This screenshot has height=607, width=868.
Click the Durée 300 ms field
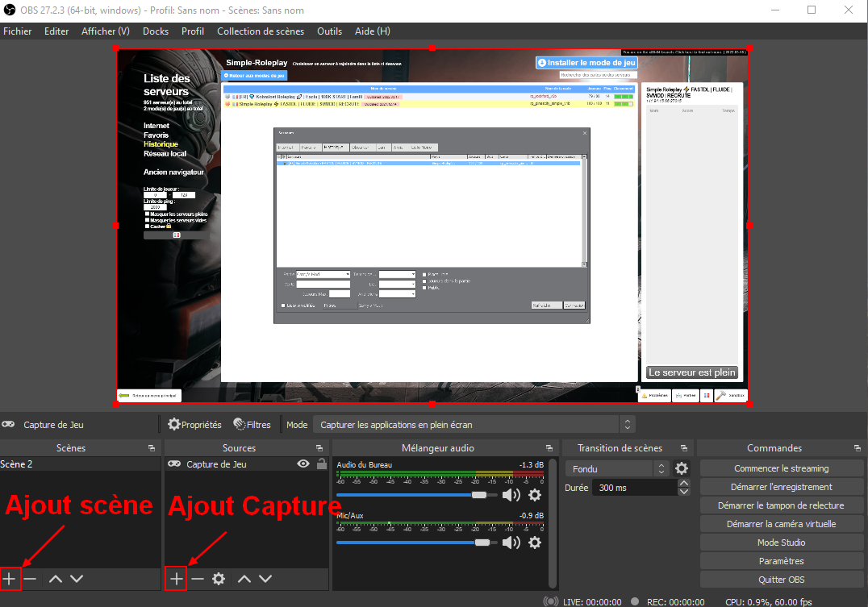pyautogui.click(x=635, y=488)
